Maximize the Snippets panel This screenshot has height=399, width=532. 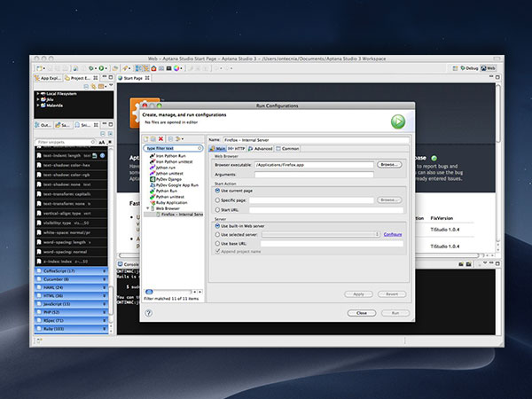coord(111,124)
